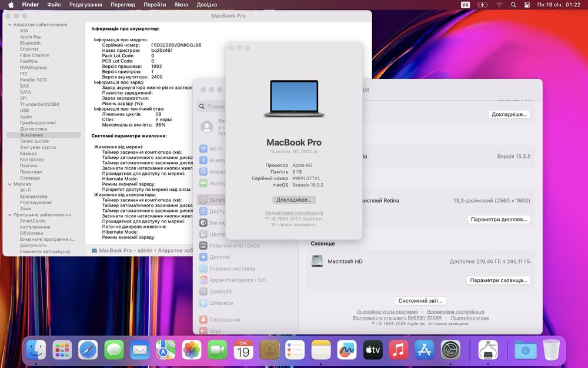Switch the УК input source in menu bar
588x368 pixels.
pos(465,5)
